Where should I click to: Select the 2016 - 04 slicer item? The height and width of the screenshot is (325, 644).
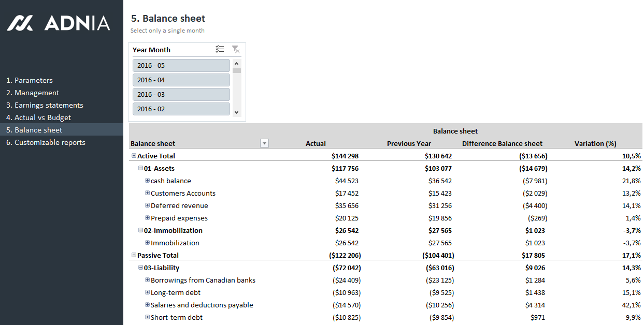(181, 80)
